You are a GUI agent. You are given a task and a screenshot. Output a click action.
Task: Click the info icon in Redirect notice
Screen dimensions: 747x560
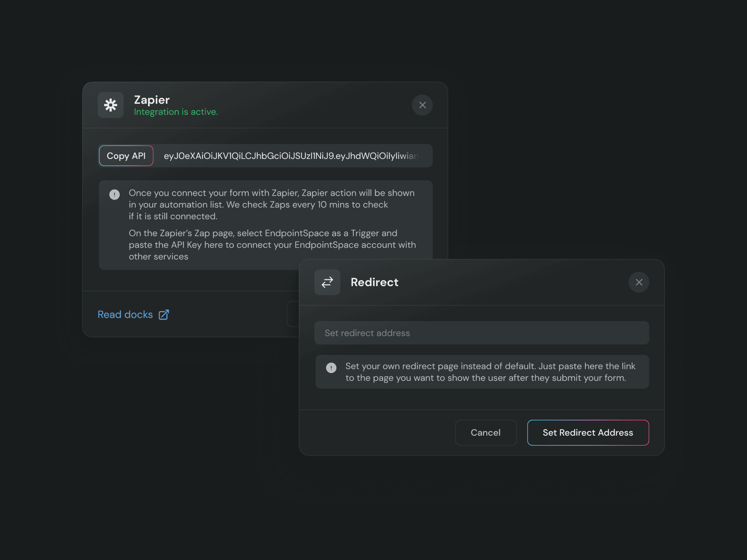[331, 367]
